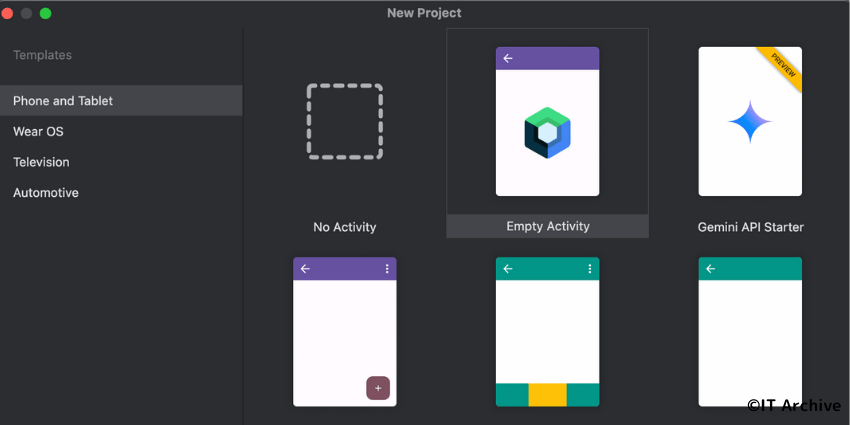Switch to the Television templates
This screenshot has width=850, height=425.
[121, 162]
